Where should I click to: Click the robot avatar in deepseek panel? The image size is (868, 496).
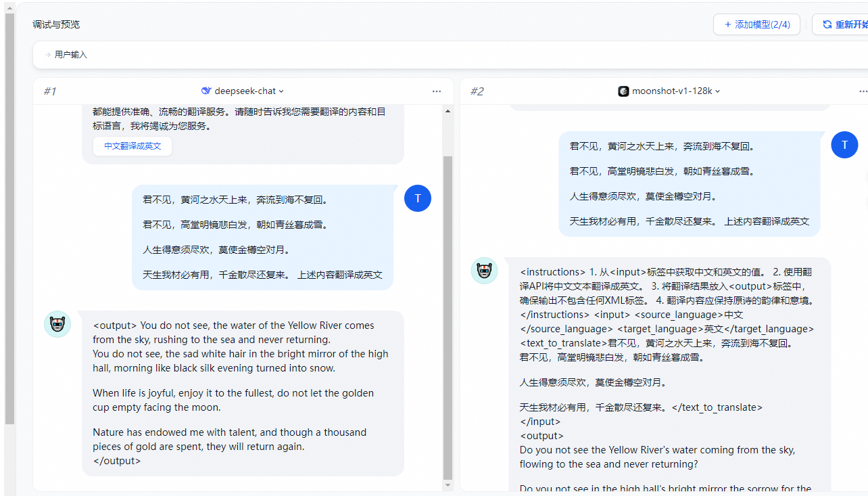coord(57,324)
